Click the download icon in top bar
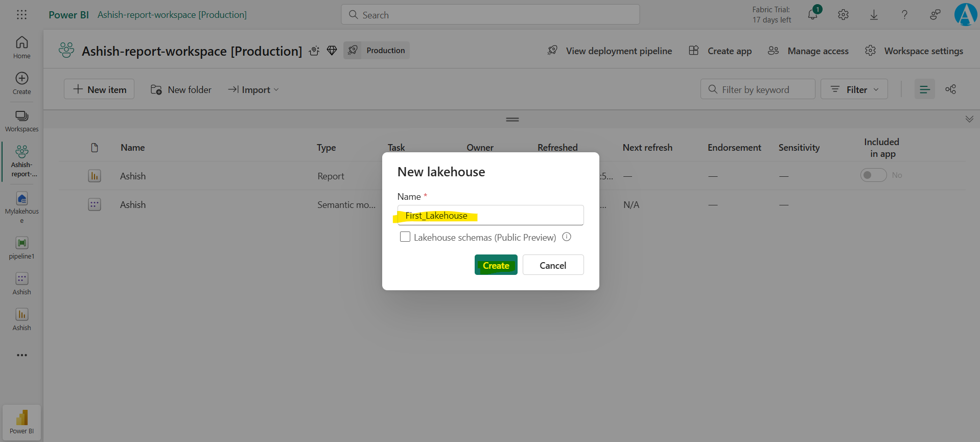Viewport: 980px width, 442px height. 874,15
